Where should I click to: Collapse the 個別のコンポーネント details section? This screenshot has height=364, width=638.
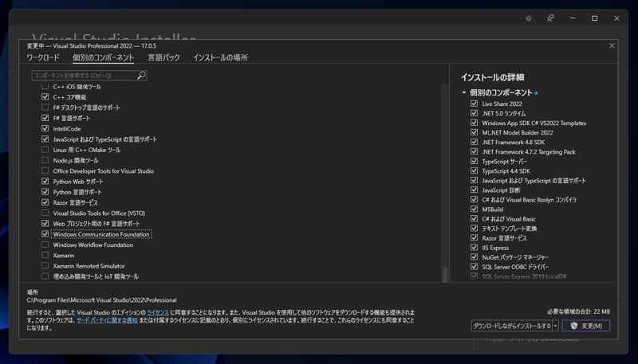(464, 92)
